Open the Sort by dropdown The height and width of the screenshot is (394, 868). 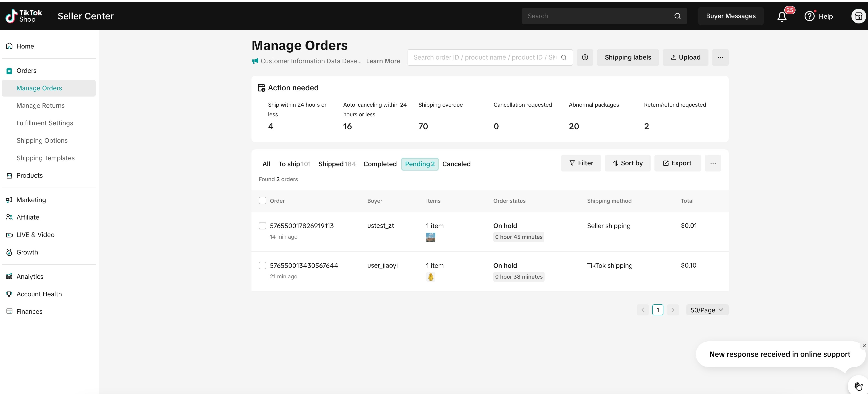(x=627, y=163)
